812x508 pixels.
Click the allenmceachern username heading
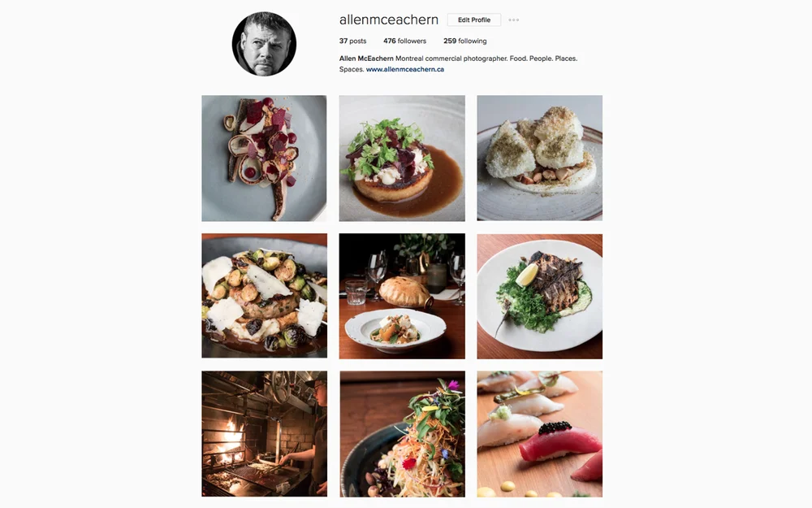click(389, 20)
